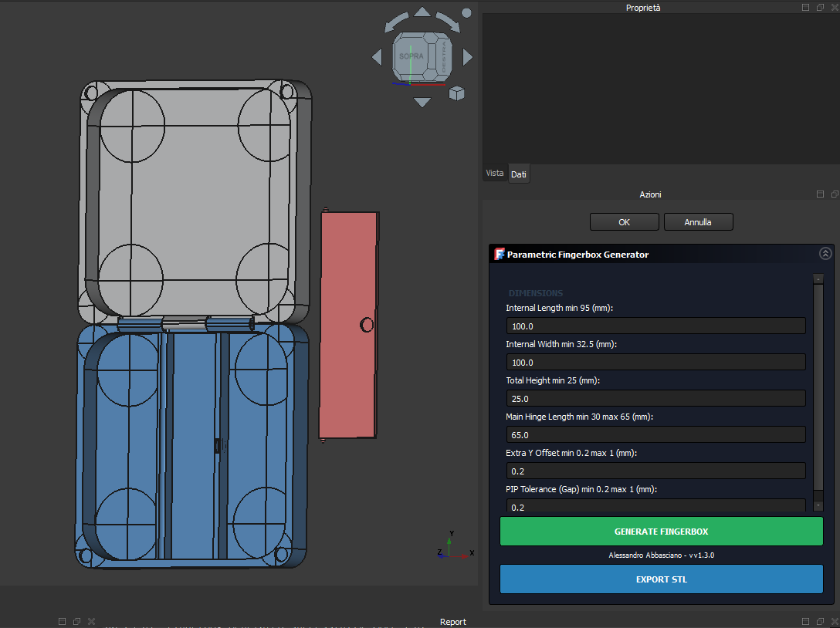This screenshot has width=840, height=628.
Task: Switch to the Vista tab
Action: (x=495, y=174)
